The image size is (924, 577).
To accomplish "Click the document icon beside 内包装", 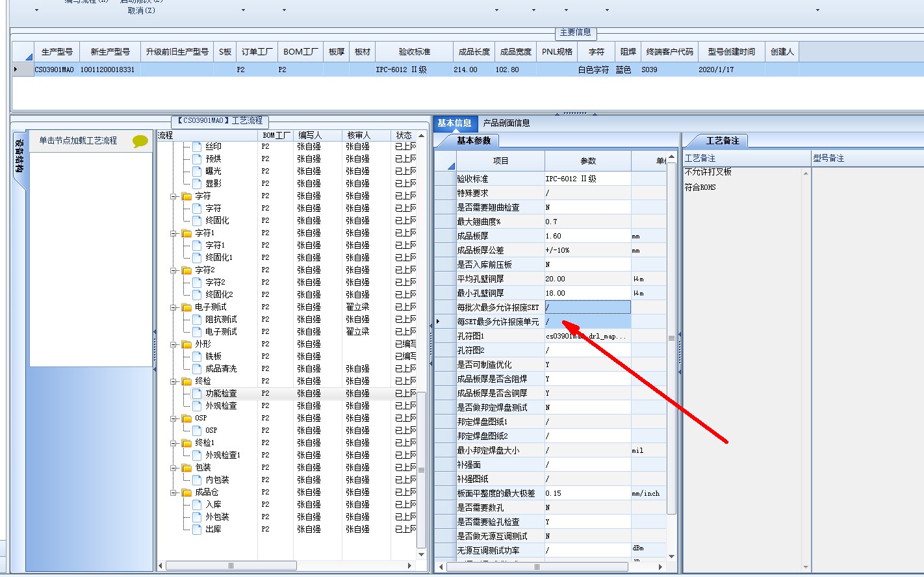I will (197, 480).
